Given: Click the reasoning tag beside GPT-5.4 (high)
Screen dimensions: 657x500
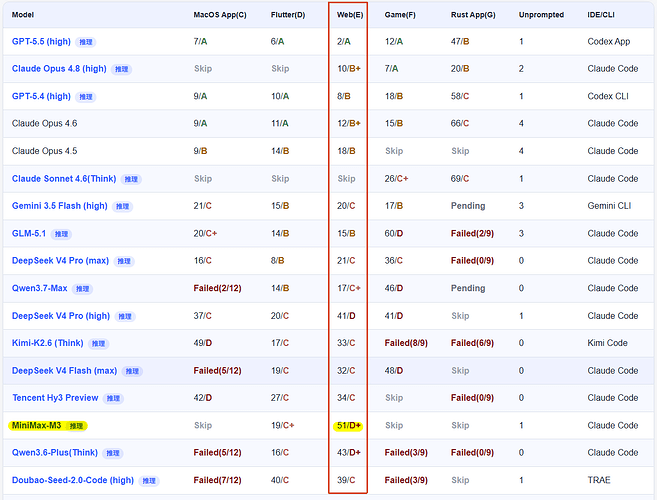Looking at the screenshot, I should pyautogui.click(x=86, y=97).
